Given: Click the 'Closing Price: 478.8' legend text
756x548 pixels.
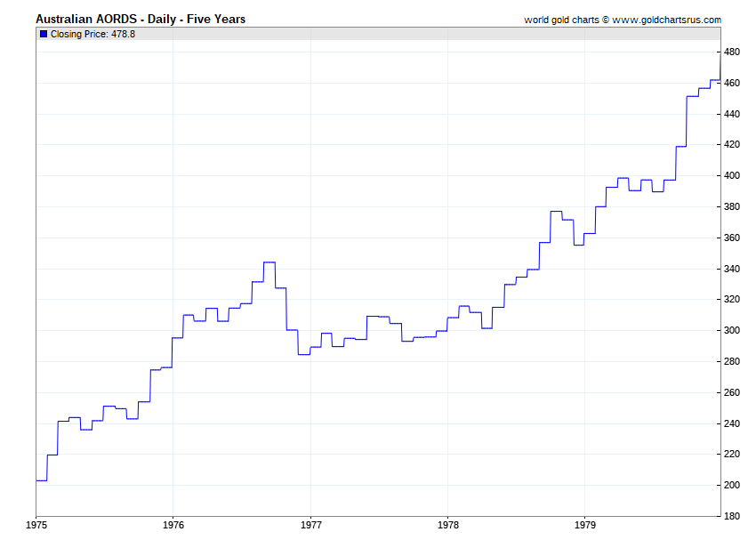Looking at the screenshot, I should (x=92, y=34).
